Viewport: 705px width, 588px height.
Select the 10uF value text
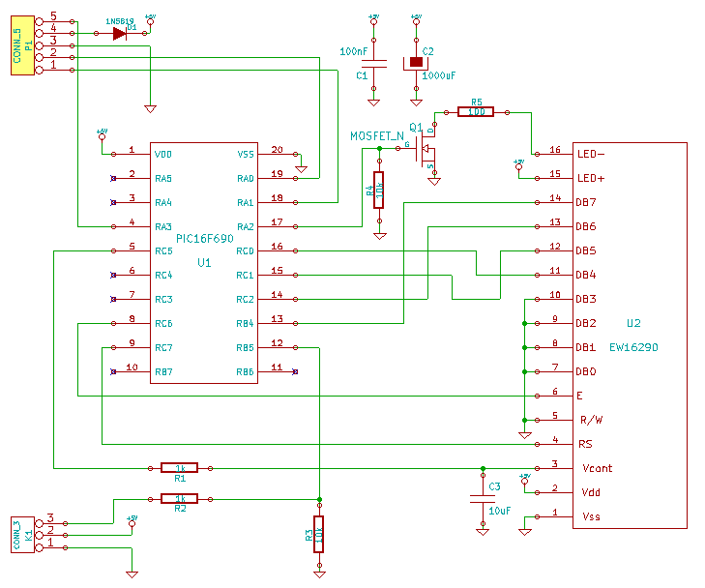tap(500, 511)
